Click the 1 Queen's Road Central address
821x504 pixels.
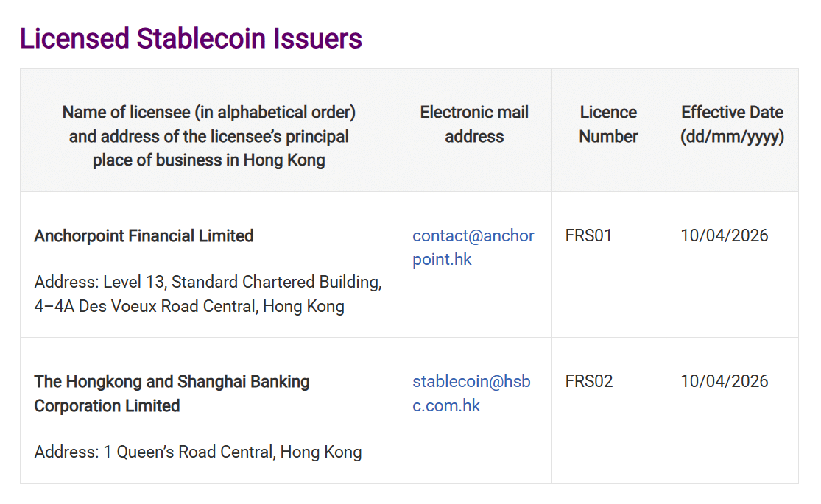pos(198,452)
